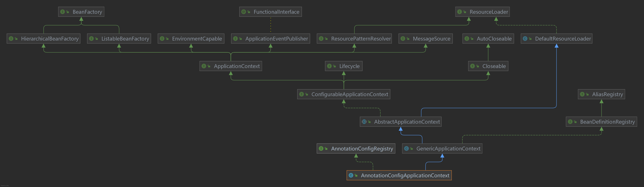Click the class icon beside DefaultResourceLoader
The height and width of the screenshot is (187, 644).
(x=525, y=39)
